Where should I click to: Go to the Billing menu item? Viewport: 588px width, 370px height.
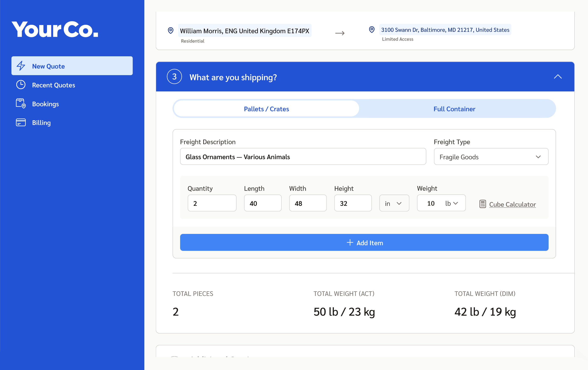pos(41,123)
